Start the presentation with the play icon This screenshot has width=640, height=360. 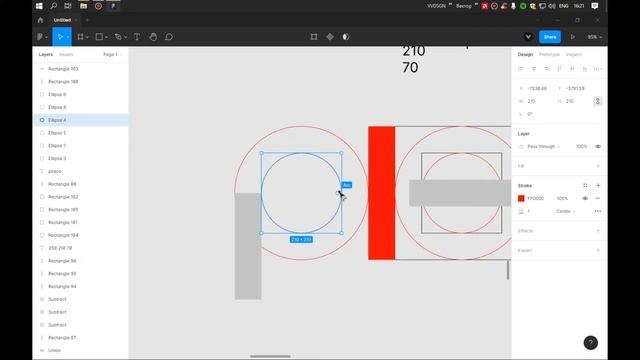coord(573,37)
